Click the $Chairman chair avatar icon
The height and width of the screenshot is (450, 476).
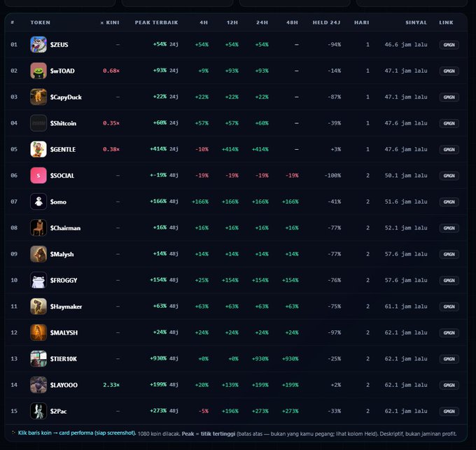coord(38,228)
